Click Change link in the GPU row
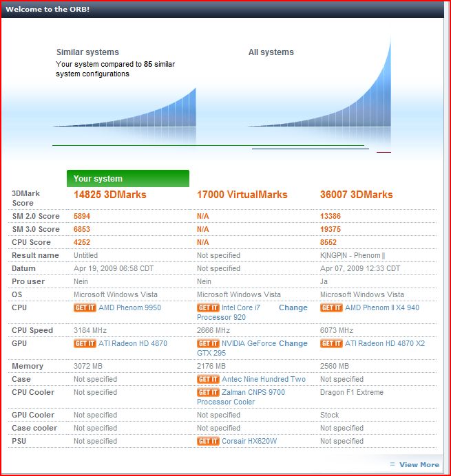This screenshot has width=451, height=476. tap(293, 343)
